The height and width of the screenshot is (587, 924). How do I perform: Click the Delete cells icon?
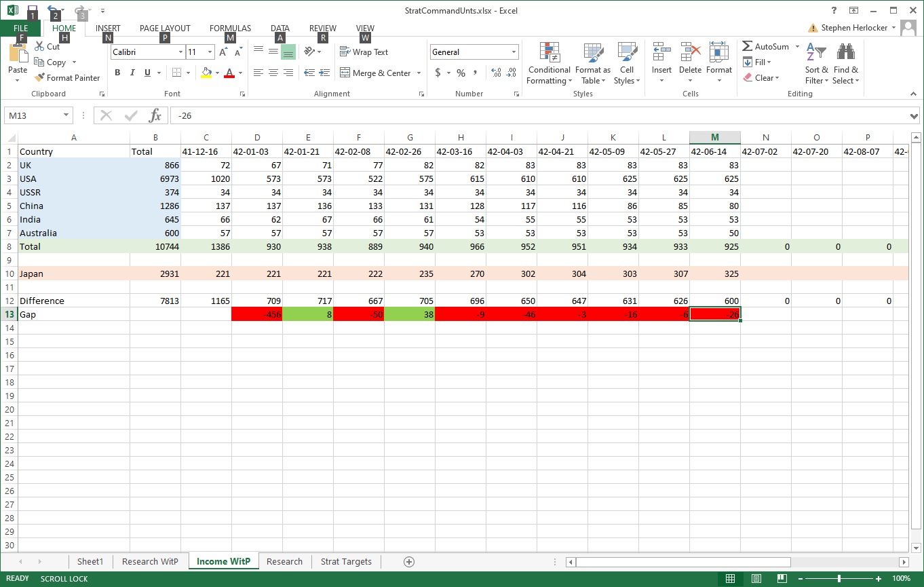[x=690, y=53]
